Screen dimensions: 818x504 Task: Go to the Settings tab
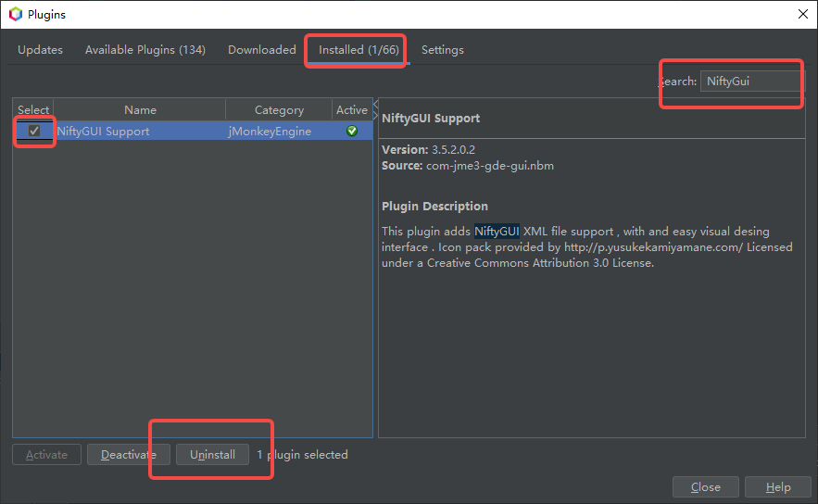(x=443, y=49)
